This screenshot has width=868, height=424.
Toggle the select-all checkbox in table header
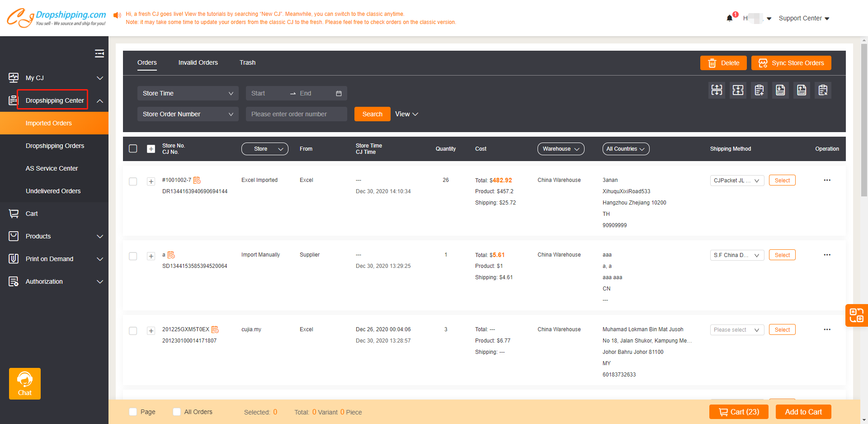click(133, 149)
